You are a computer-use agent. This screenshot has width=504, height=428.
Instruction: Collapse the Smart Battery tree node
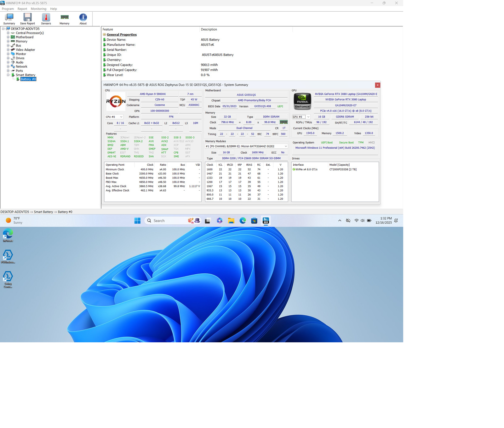tap(8, 75)
